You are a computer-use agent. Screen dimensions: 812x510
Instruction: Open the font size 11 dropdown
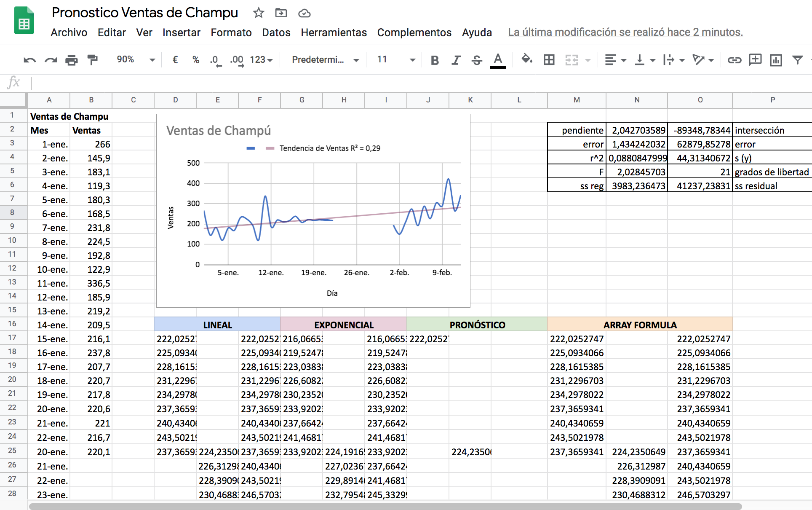(396, 60)
